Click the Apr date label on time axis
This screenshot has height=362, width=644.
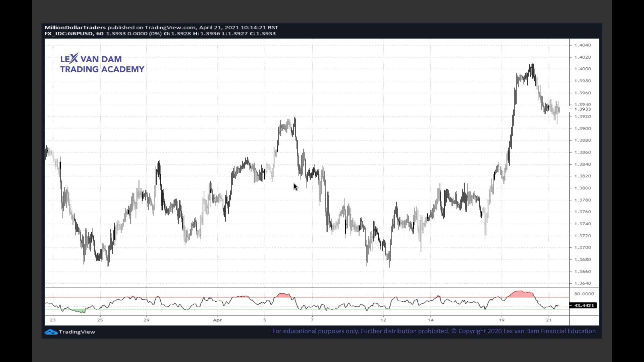click(217, 320)
